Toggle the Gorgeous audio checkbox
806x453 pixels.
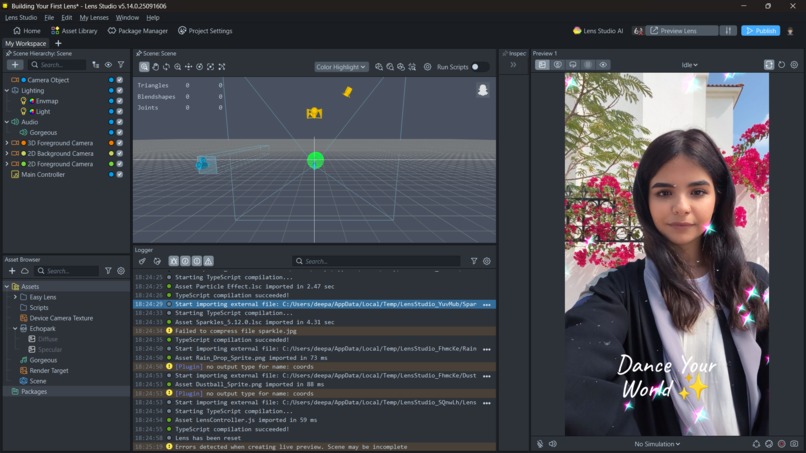tap(120, 133)
